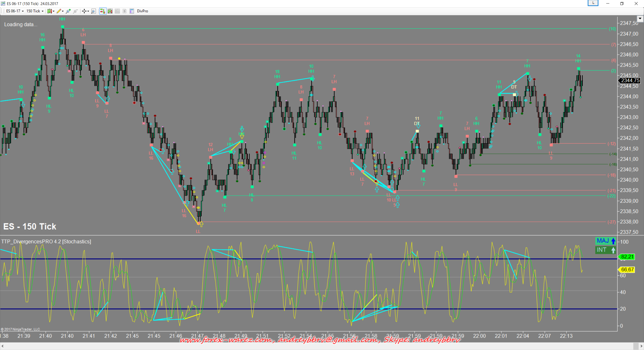This screenshot has height=350, width=644.
Task: Open the 150 Tick interval dropdown
Action: coord(35,11)
